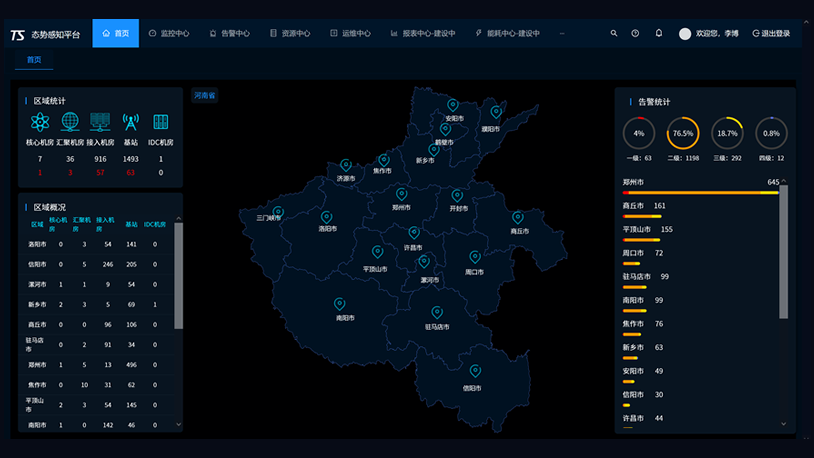
Task: Open the 告警中心 navigation menu
Action: coord(229,33)
